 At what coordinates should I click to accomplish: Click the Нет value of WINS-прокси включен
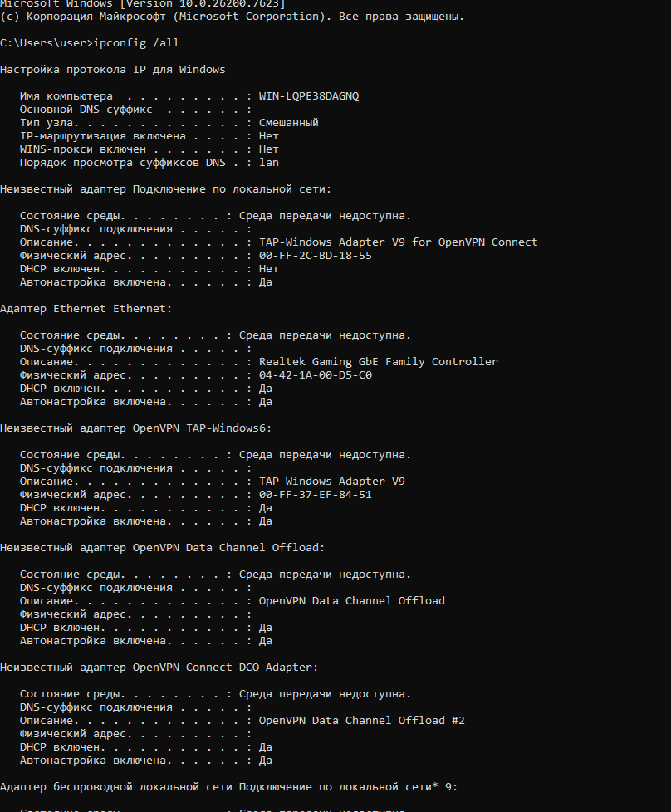pyautogui.click(x=268, y=149)
